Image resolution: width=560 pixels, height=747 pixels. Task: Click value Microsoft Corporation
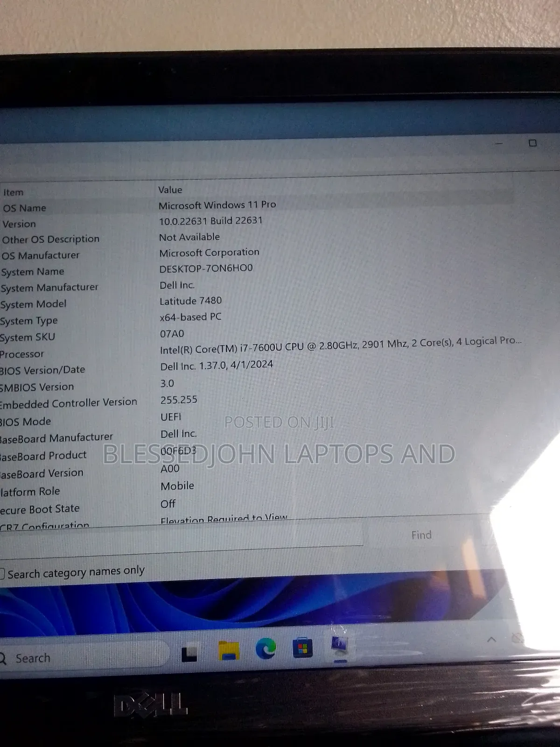click(209, 253)
